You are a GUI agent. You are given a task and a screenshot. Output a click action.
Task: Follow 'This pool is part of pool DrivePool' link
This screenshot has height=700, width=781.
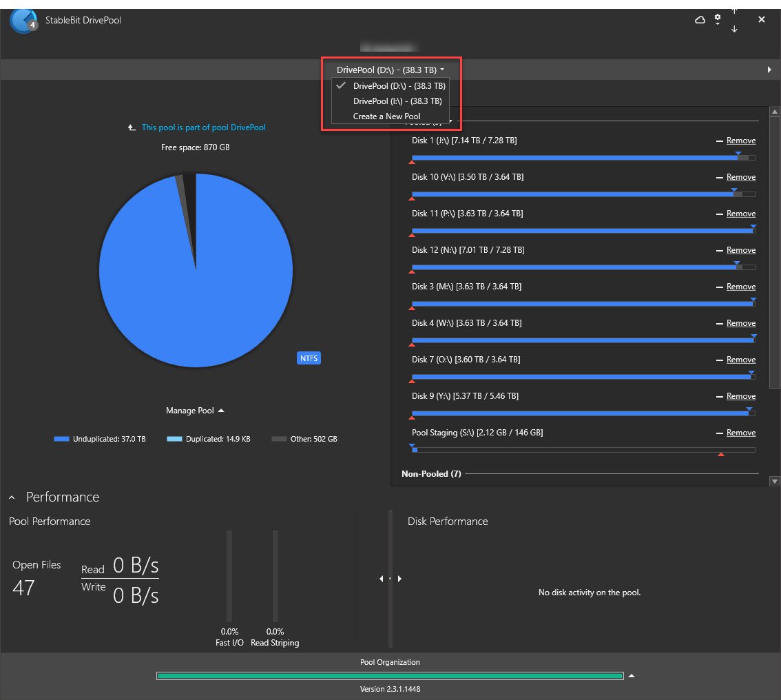[203, 127]
